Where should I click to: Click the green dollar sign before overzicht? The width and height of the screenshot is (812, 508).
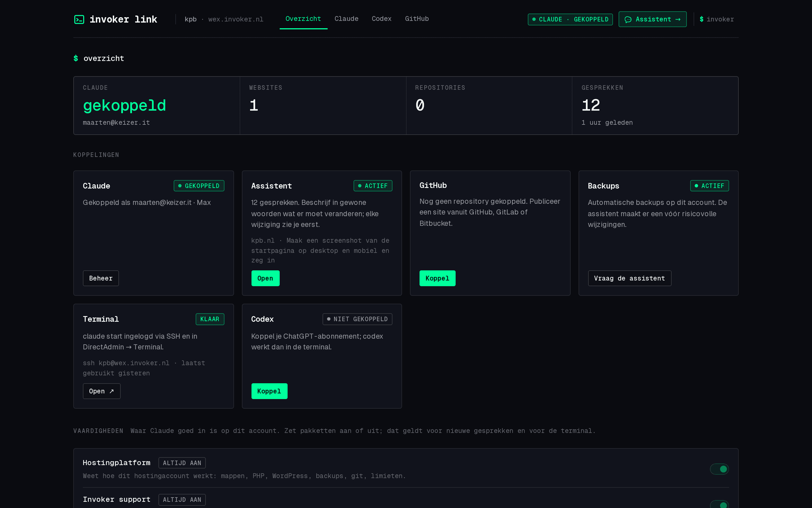point(76,58)
